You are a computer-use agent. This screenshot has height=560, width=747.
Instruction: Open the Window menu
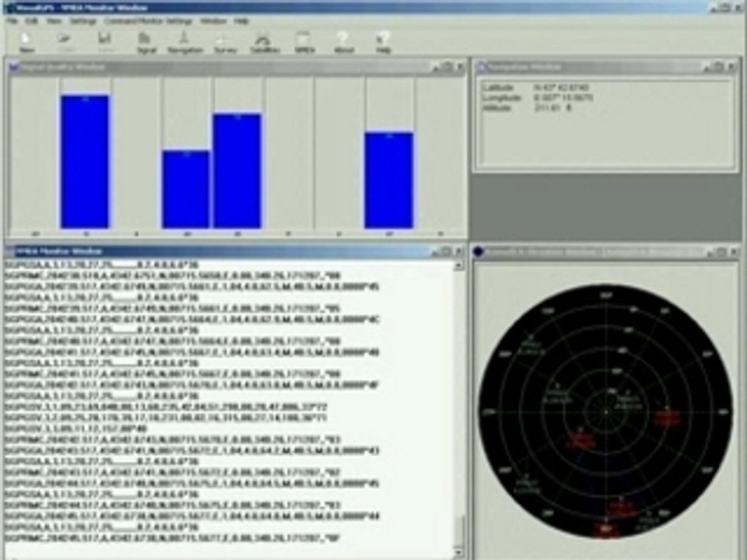(x=213, y=21)
